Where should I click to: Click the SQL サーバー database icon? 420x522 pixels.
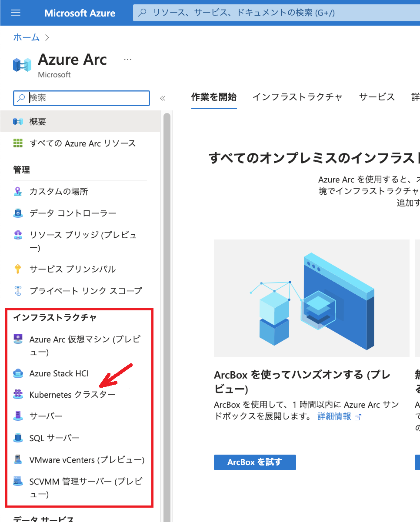(x=18, y=438)
